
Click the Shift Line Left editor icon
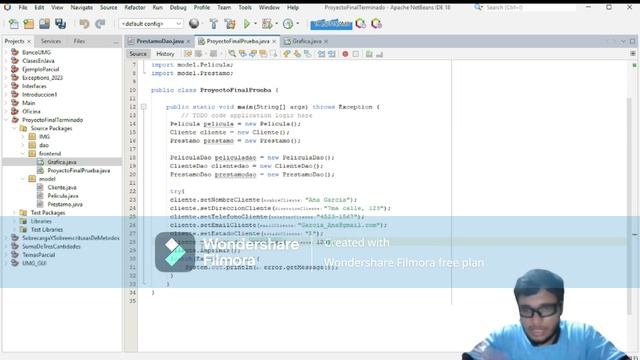click(x=322, y=53)
